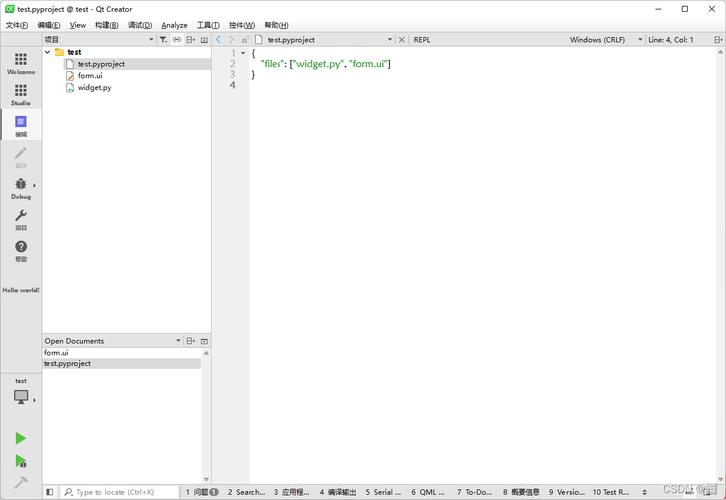Click the Type to locate field
The width and height of the screenshot is (726, 500).
119,492
